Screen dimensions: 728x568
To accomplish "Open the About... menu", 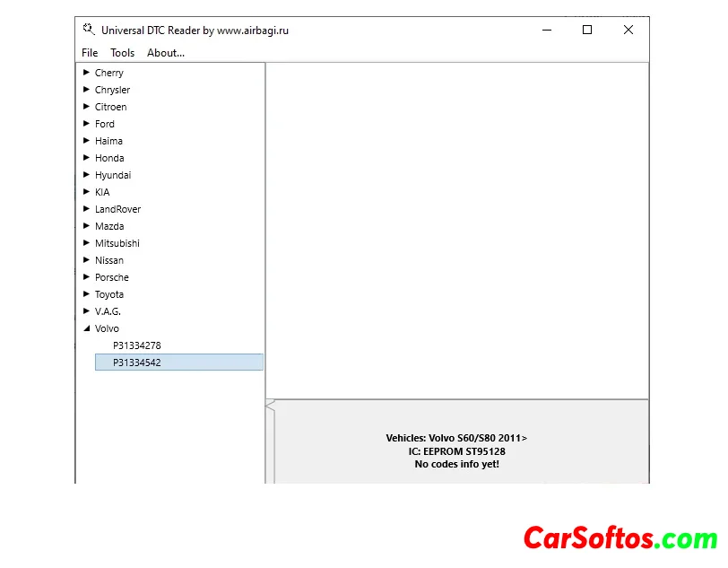I will [x=166, y=53].
